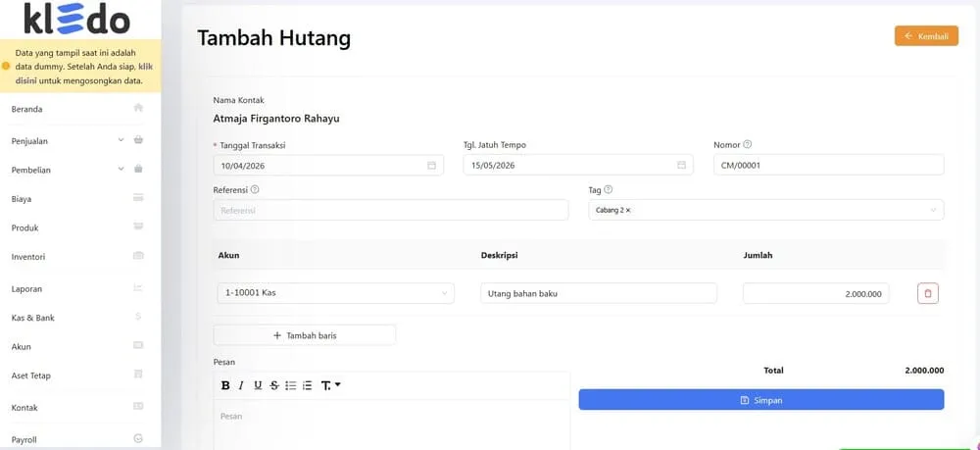Click the red delete row trash icon

tap(927, 293)
